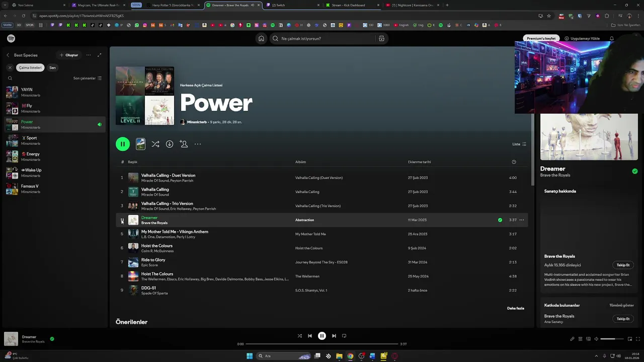Image resolution: width=644 pixels, height=362 pixels.
Task: Open the Minsnicterb profile link under Power
Action: pos(197,122)
